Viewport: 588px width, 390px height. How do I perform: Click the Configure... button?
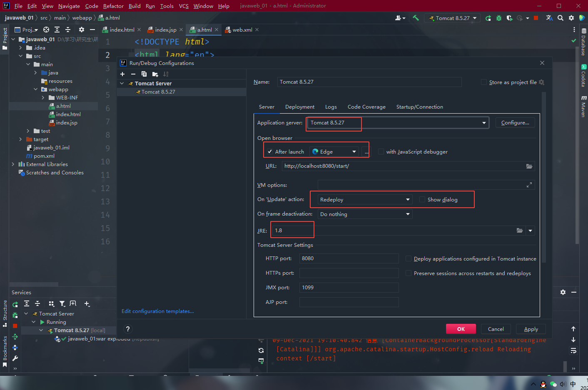coord(515,123)
